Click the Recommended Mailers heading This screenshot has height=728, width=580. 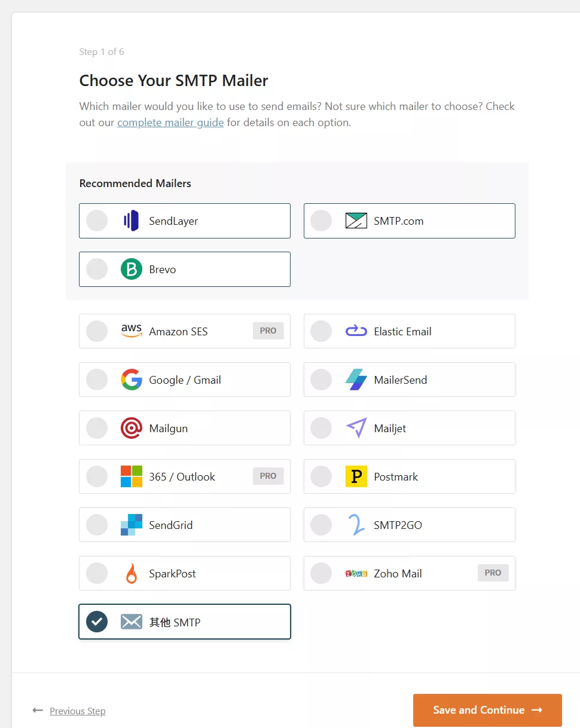pos(135,183)
